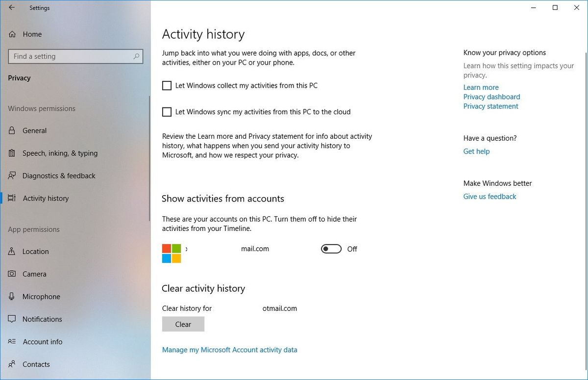Open 'Manage my Microsoft Account activity data'
The image size is (588, 380).
click(230, 350)
